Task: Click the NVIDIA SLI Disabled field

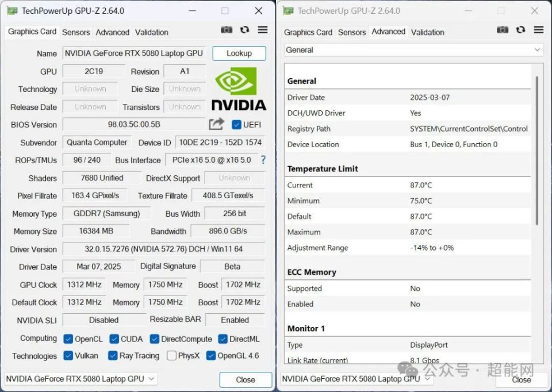Action: coord(104,320)
